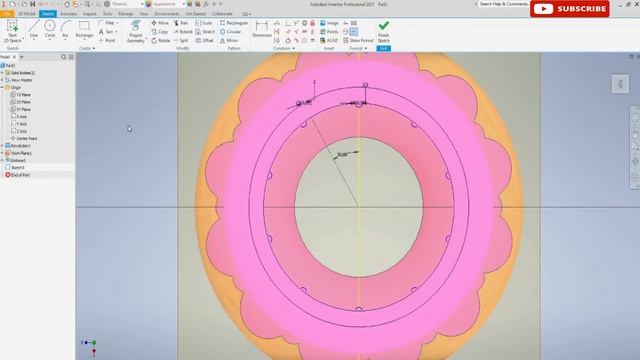Screen dimensions: 640x360
Task: Toggle Show Format option
Action: (358, 40)
